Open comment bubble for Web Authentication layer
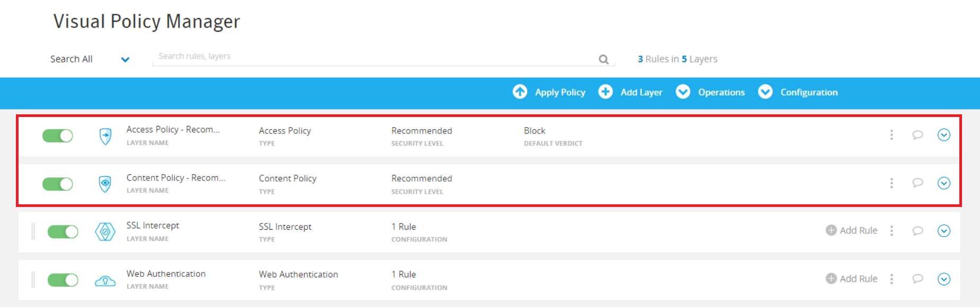The image size is (980, 307). pyautogui.click(x=917, y=278)
